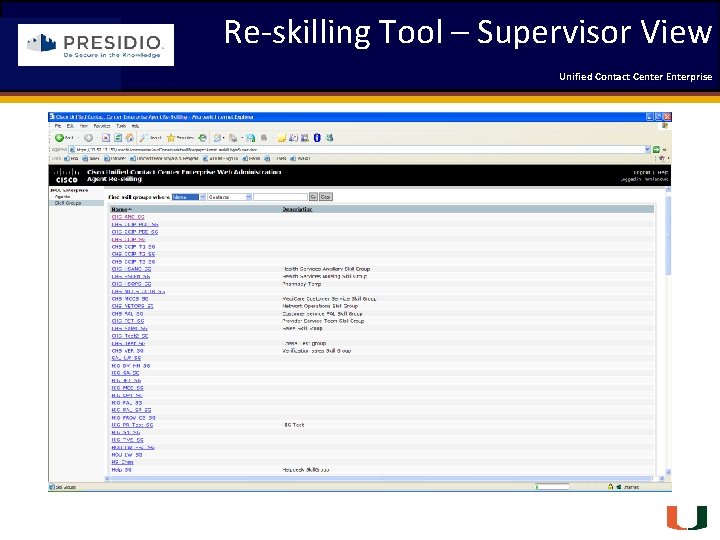Click the Network Operations Skill Group description
Screen dimensions: 720x540
tap(320, 306)
